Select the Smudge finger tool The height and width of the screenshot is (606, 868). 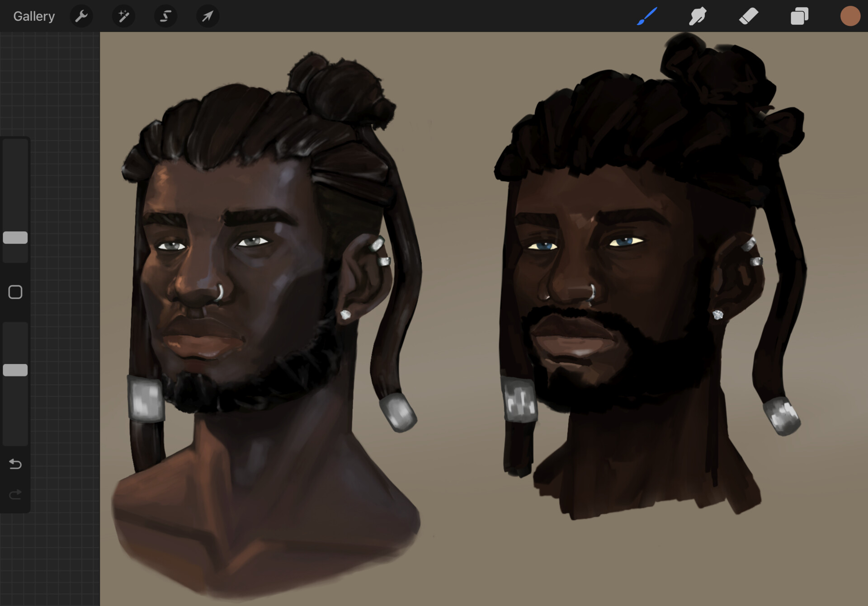click(698, 16)
